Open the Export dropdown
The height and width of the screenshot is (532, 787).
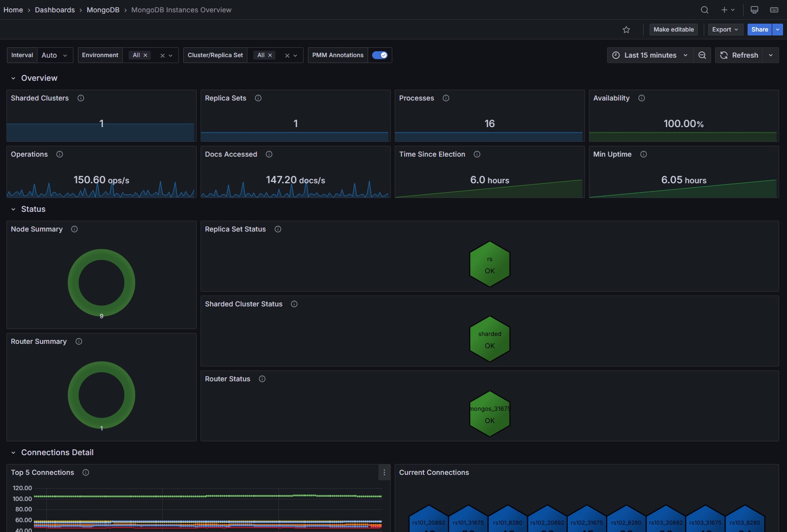click(x=725, y=30)
